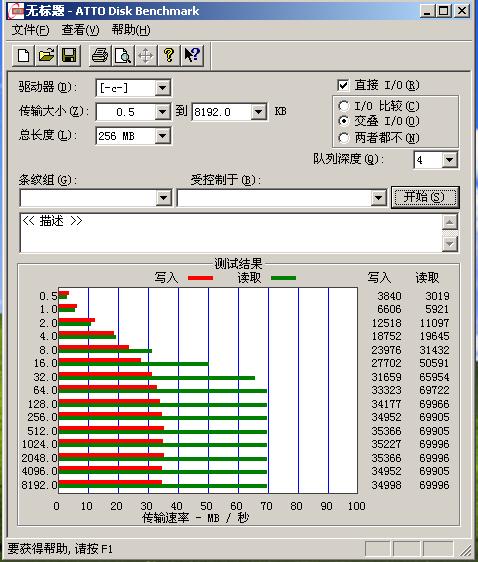Viewport: 478px width, 562px height.
Task: Click inside the 描述 description text box
Action: pos(231,233)
